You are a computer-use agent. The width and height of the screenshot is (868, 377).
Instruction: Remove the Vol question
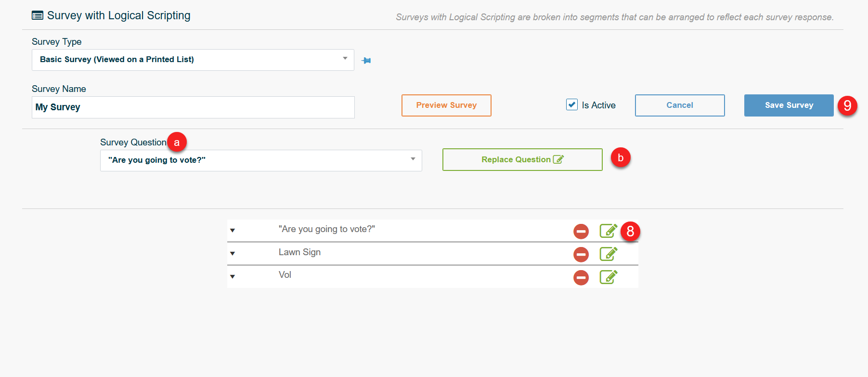581,277
